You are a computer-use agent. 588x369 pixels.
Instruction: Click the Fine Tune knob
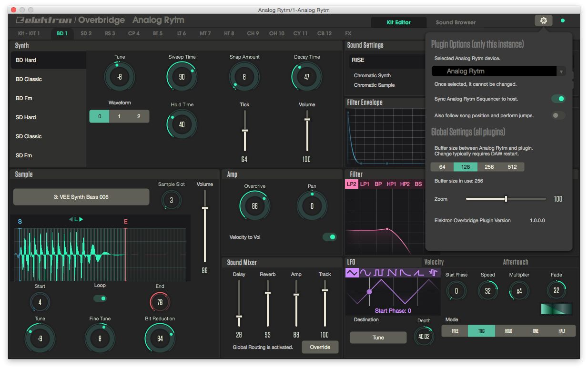tap(100, 338)
